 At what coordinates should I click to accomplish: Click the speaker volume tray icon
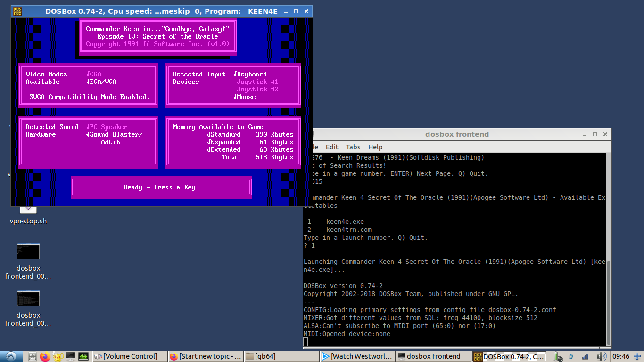[x=602, y=356]
